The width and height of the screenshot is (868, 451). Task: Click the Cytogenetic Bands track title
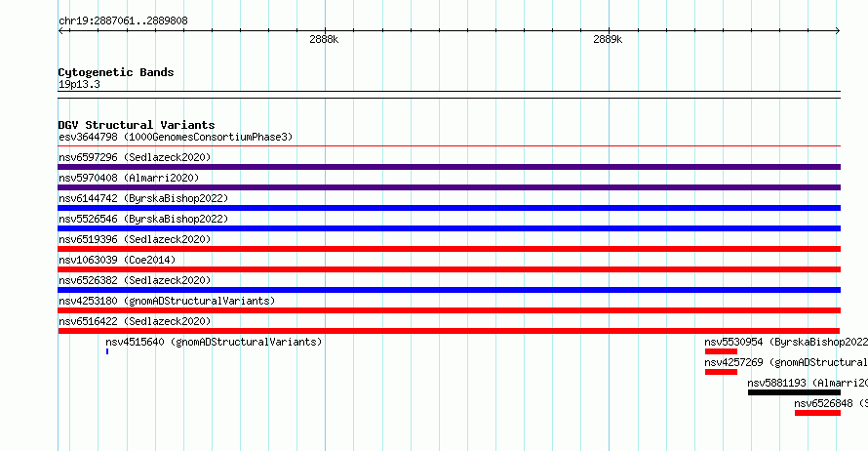[116, 72]
